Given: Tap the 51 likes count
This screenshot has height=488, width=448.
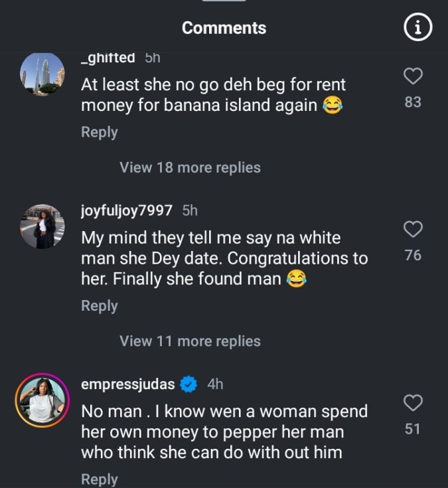Looking at the screenshot, I should 413,429.
